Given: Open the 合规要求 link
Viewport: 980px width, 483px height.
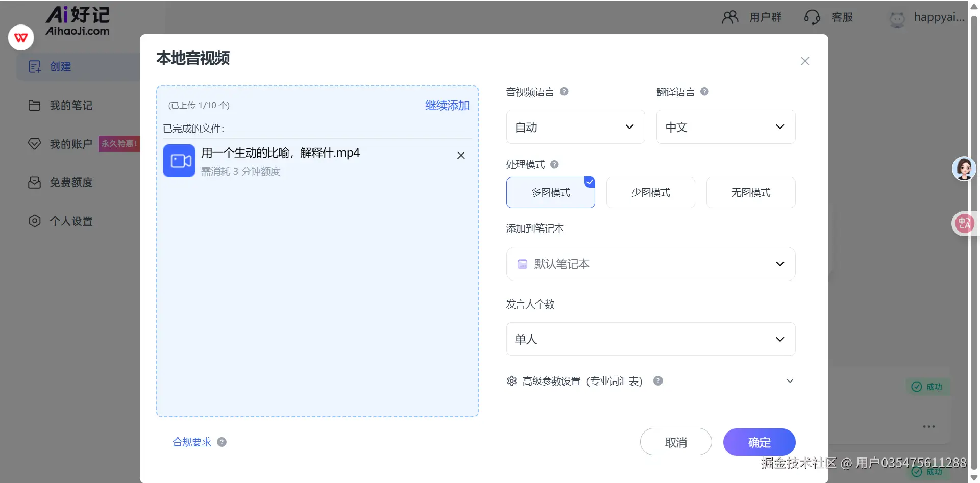Looking at the screenshot, I should click(192, 442).
